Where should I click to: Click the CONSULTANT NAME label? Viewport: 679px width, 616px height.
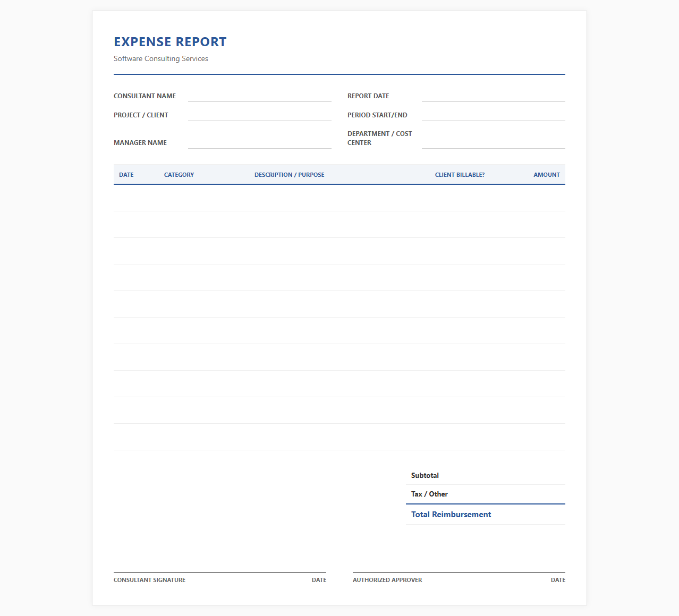pos(145,96)
